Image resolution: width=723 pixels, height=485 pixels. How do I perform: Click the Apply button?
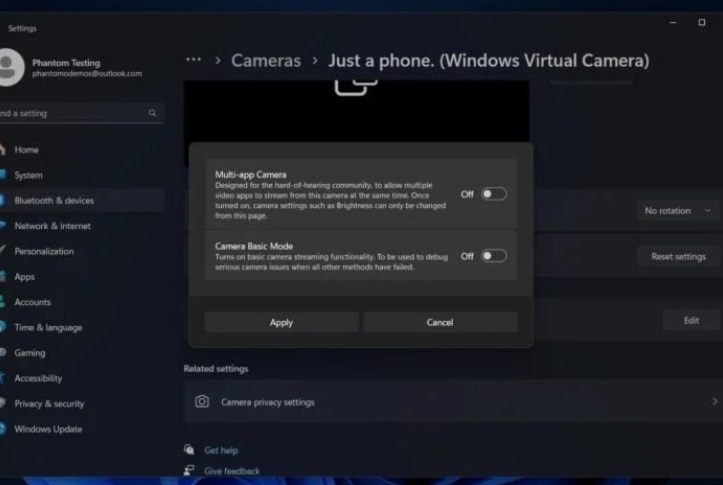[281, 322]
